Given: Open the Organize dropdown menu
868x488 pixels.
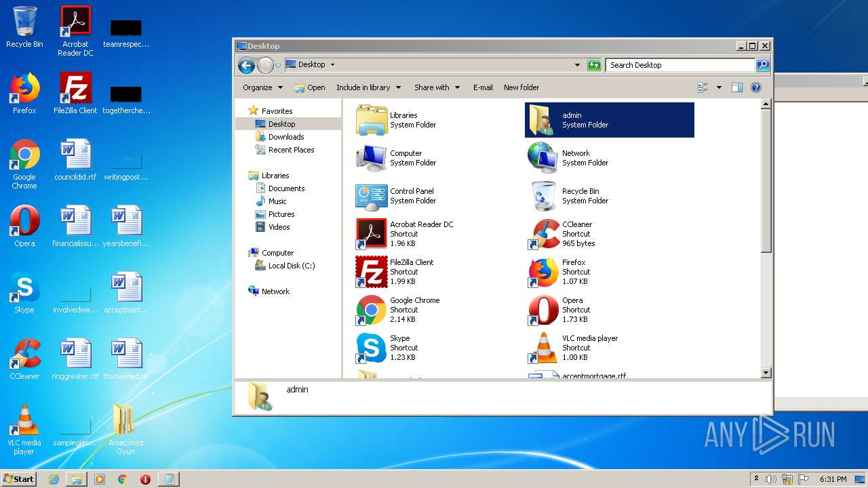Looking at the screenshot, I should [262, 87].
